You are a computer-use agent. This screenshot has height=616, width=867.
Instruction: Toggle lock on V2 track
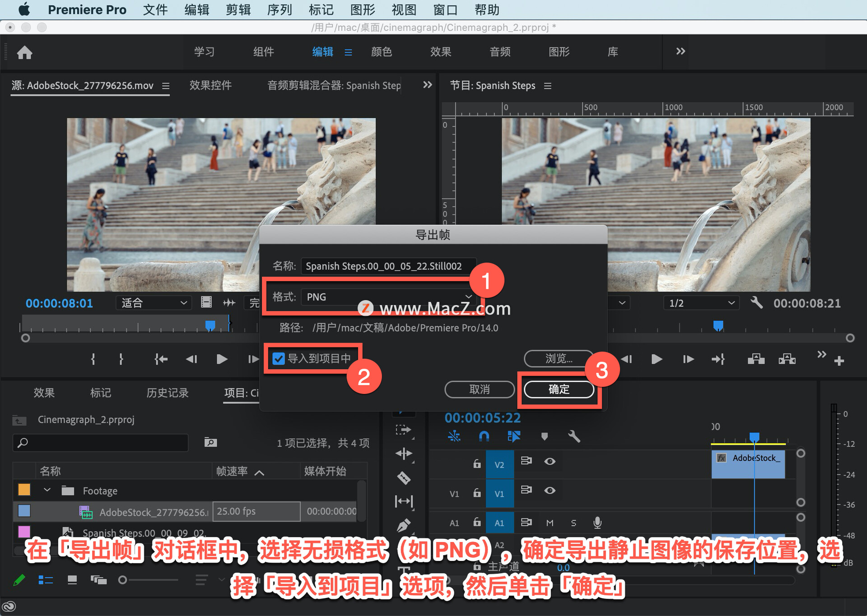pyautogui.click(x=477, y=463)
